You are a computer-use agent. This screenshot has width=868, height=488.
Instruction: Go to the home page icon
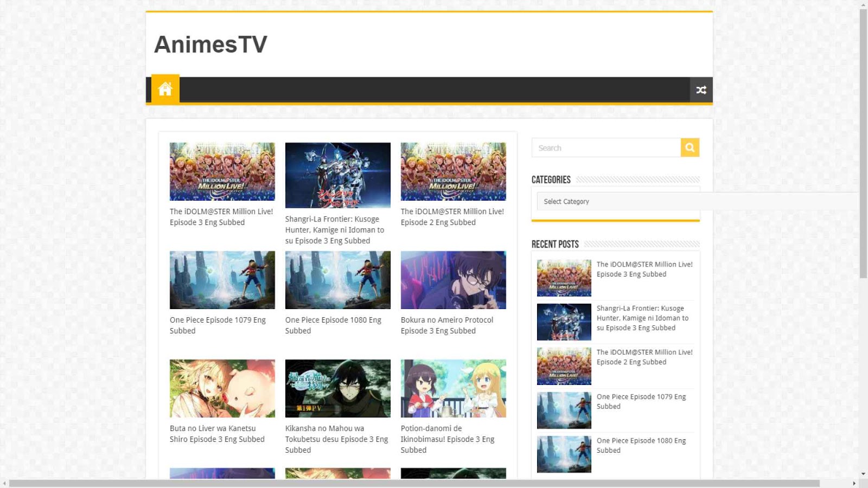pyautogui.click(x=165, y=89)
